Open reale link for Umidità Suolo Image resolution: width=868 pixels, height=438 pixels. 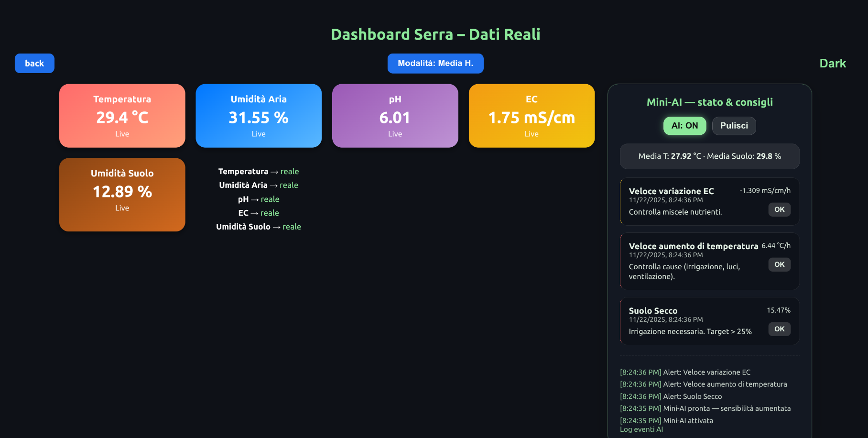pyautogui.click(x=292, y=227)
